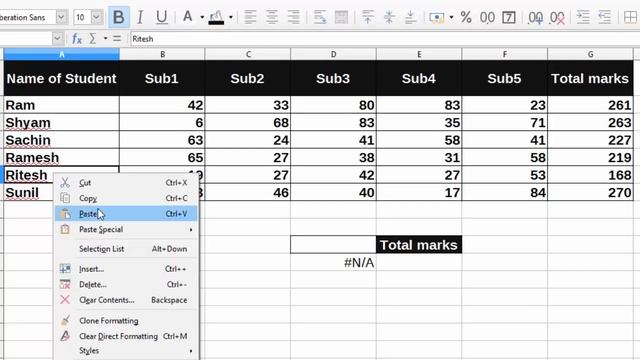
Task: Select the empty lookup cell beside Total marks
Action: tap(333, 245)
